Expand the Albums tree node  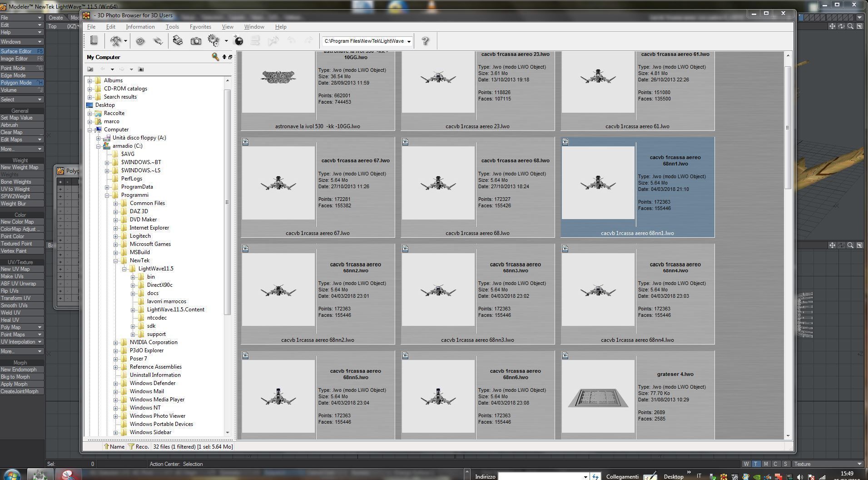[90, 80]
